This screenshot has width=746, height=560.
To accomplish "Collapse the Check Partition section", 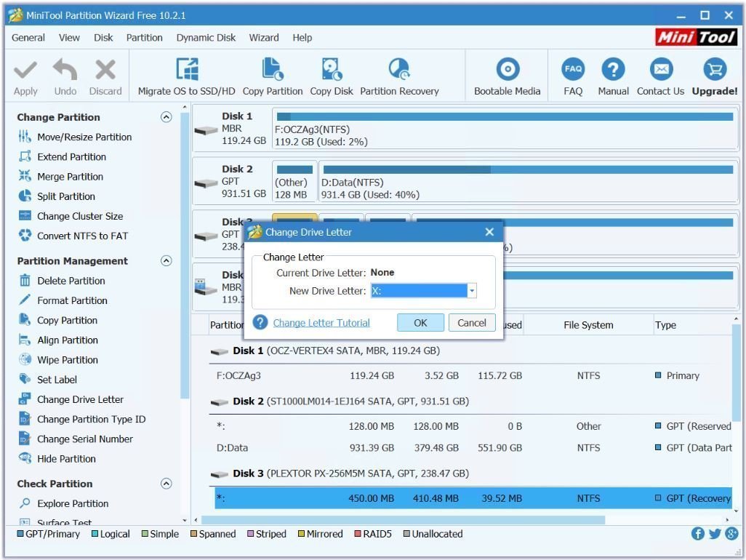I will (166, 484).
